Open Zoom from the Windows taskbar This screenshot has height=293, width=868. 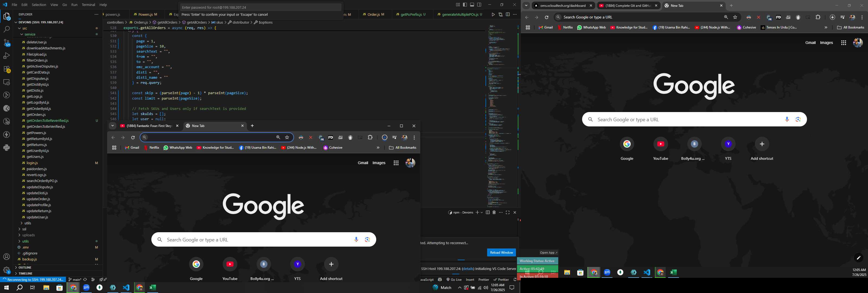(86, 288)
